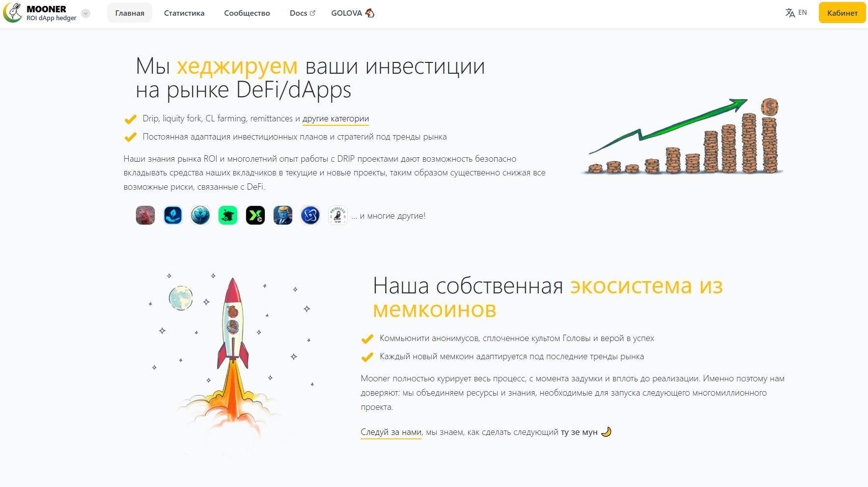
Task: Click the round teal plant project icon
Action: coord(200,215)
